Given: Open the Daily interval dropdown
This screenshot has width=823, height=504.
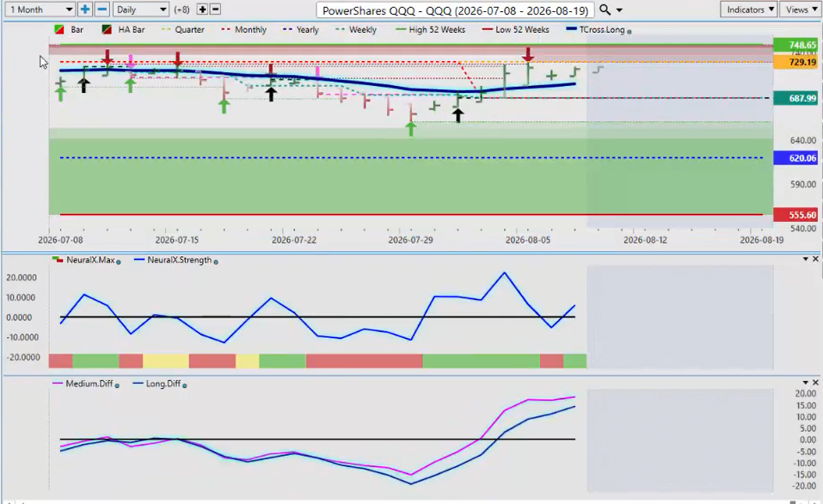Looking at the screenshot, I should (140, 9).
